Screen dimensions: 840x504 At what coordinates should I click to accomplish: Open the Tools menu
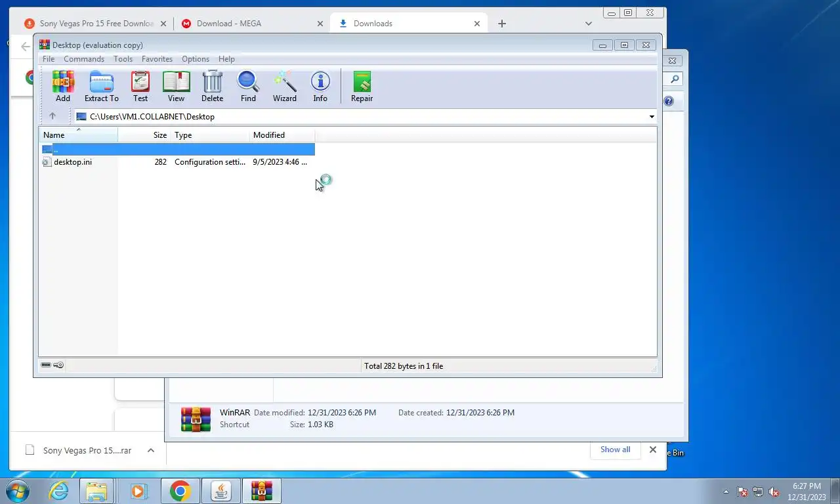point(123,59)
